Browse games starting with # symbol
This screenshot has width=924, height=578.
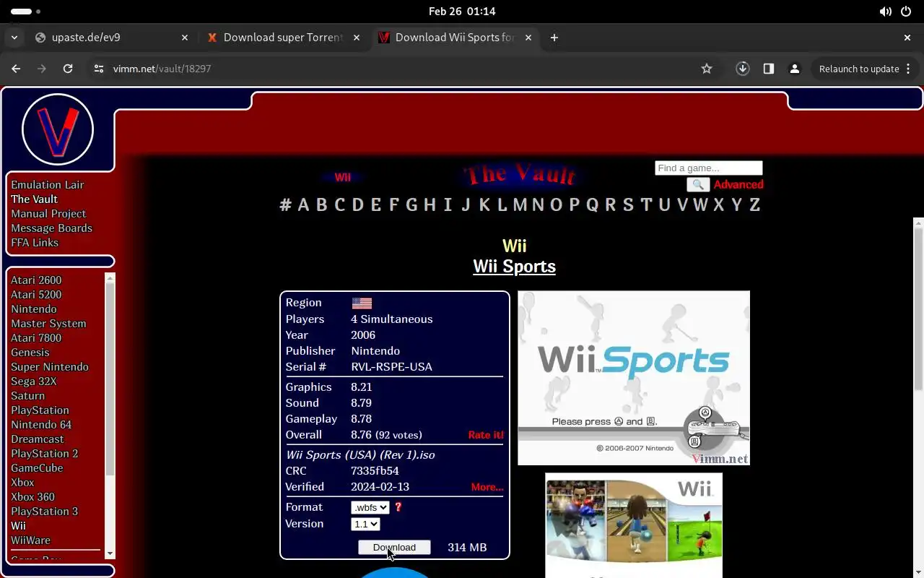tap(285, 205)
